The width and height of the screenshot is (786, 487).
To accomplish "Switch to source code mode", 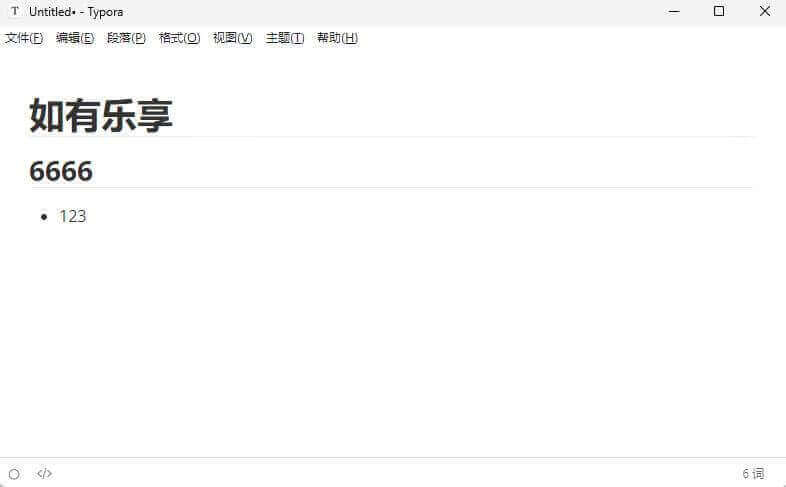I will pos(44,473).
